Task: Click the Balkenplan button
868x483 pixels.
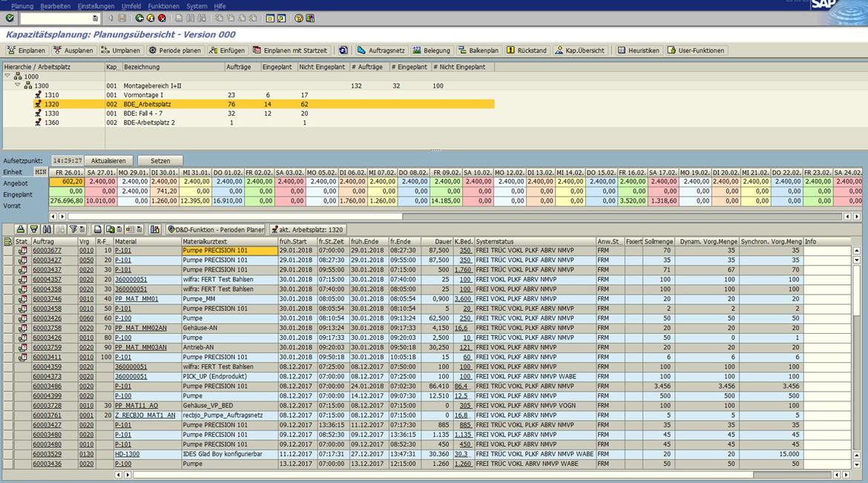Action: click(x=479, y=50)
